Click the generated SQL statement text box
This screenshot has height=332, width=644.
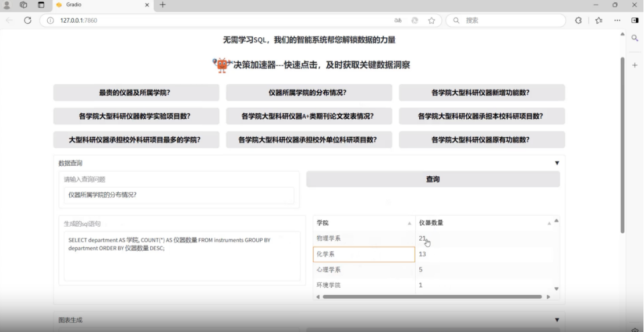(182, 256)
